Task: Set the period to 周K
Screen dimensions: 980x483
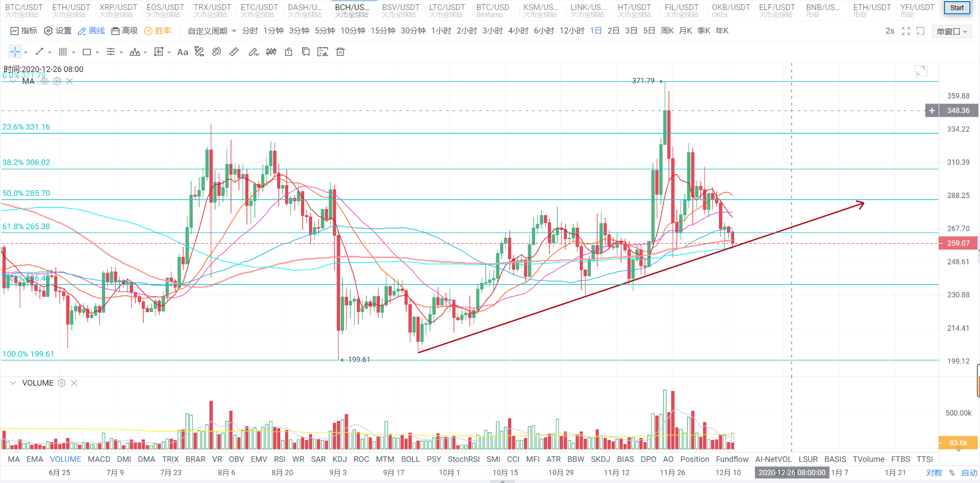Action: [667, 31]
